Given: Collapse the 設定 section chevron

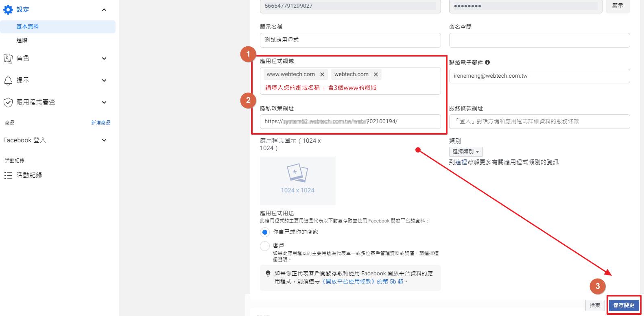Looking at the screenshot, I should (x=104, y=10).
